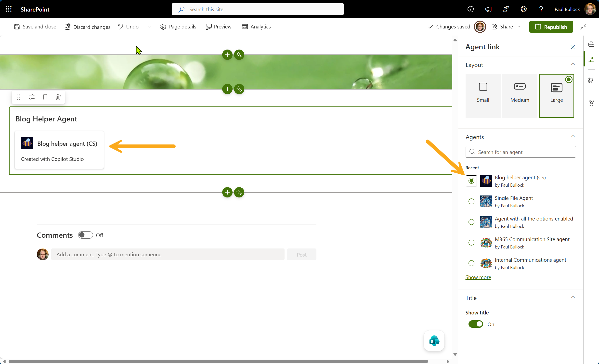Open the help question mark icon

(541, 9)
